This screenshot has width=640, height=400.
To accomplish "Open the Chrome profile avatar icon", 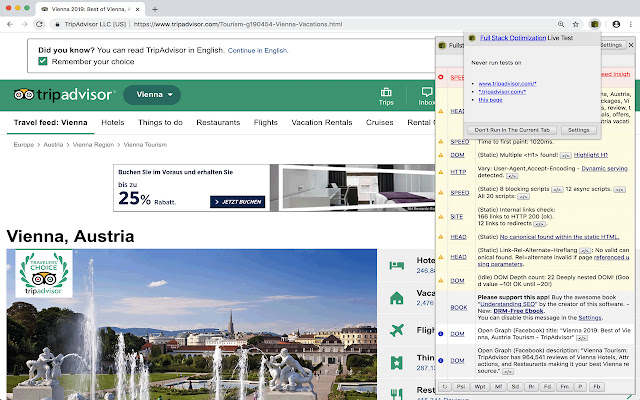I will [616, 24].
